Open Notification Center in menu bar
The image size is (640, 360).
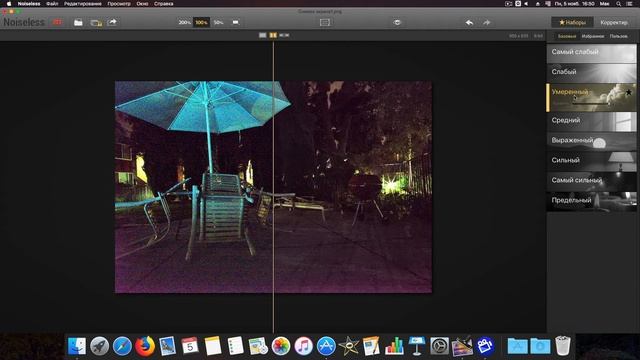(x=630, y=4)
